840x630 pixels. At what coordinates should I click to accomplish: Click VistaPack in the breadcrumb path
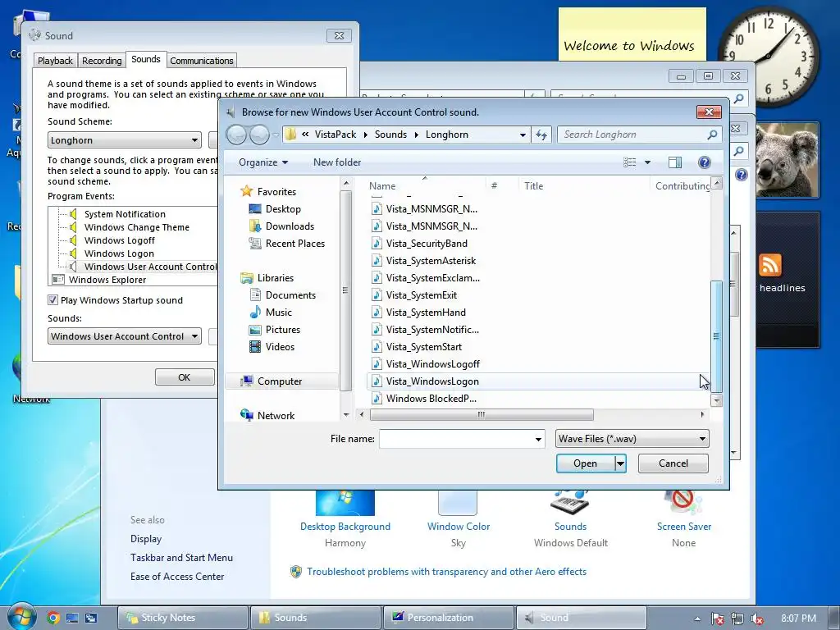(x=336, y=135)
